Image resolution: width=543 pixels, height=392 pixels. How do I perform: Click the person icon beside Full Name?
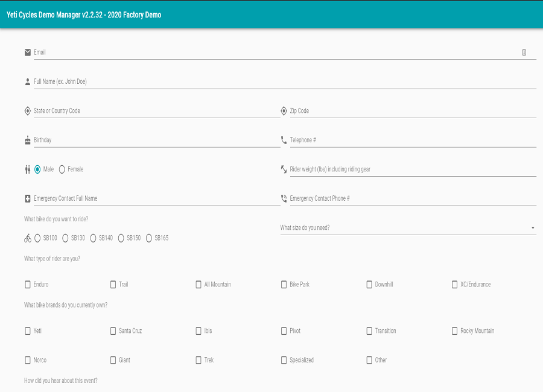click(28, 82)
